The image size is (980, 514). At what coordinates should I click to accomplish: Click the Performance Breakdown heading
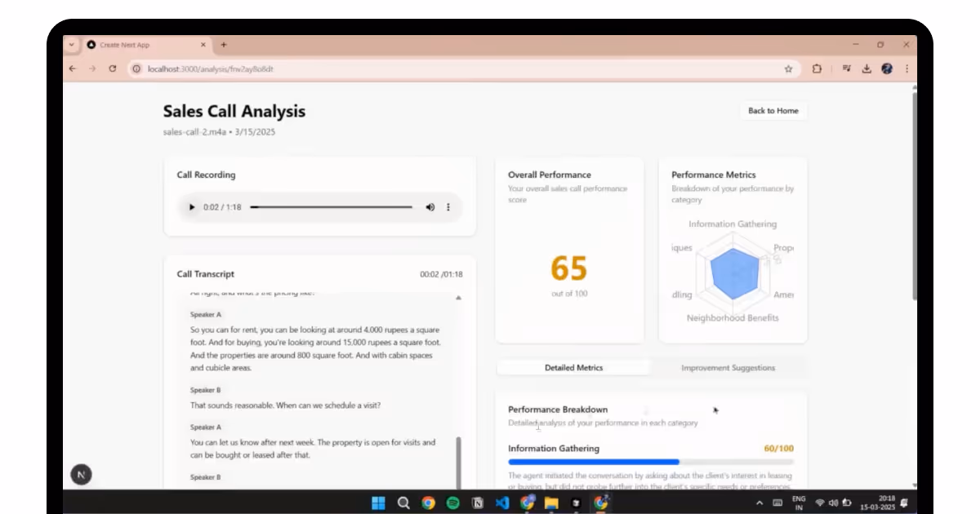click(x=558, y=410)
